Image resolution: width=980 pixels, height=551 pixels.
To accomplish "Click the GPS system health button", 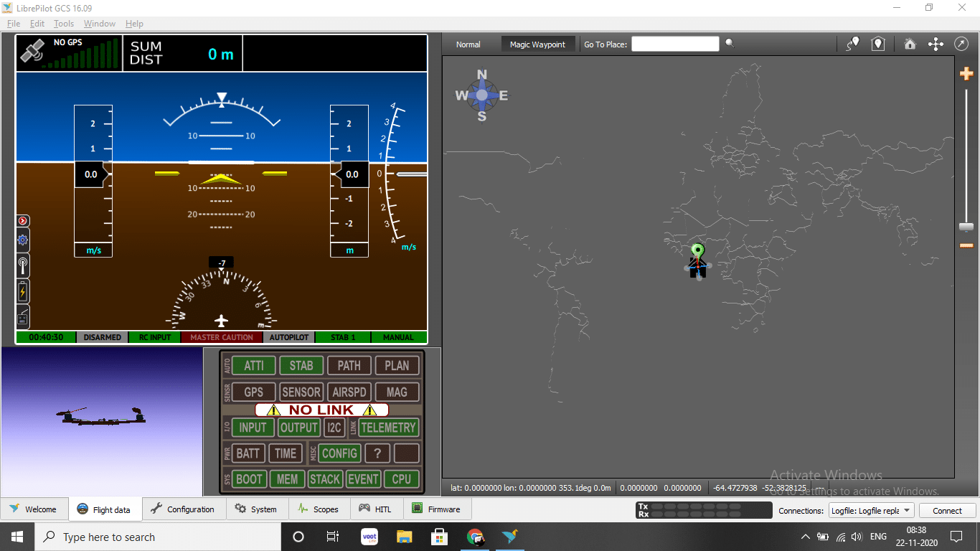I will [x=253, y=392].
